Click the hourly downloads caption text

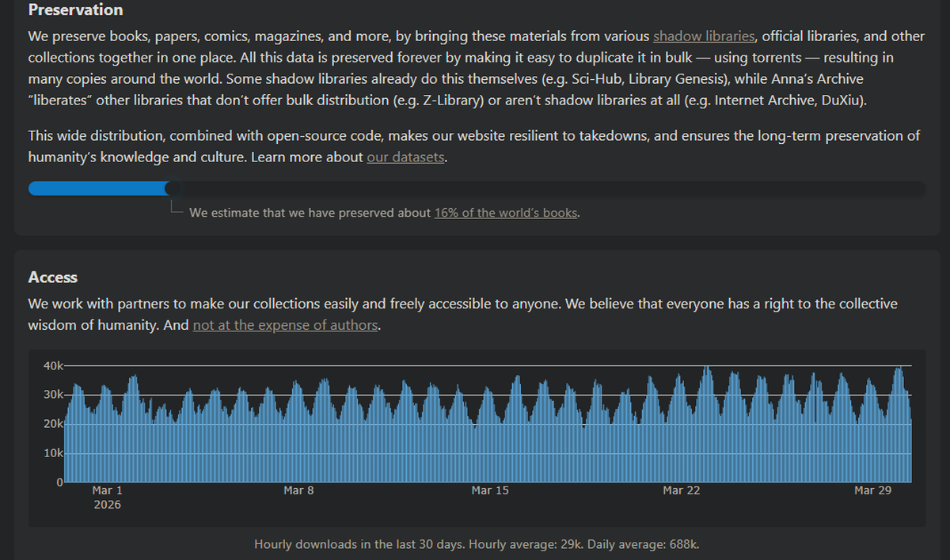pos(475,544)
